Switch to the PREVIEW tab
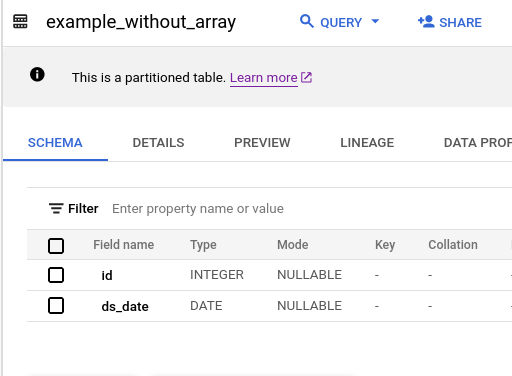 (x=262, y=143)
